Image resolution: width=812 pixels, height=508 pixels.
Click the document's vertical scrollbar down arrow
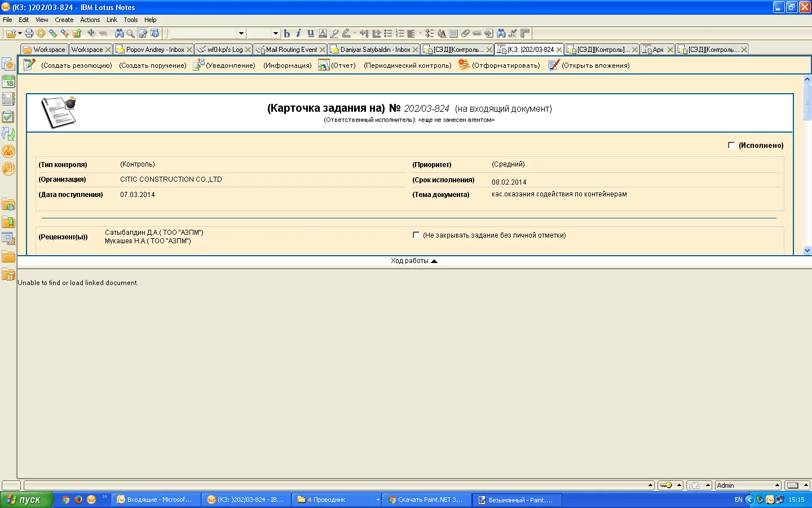point(807,250)
